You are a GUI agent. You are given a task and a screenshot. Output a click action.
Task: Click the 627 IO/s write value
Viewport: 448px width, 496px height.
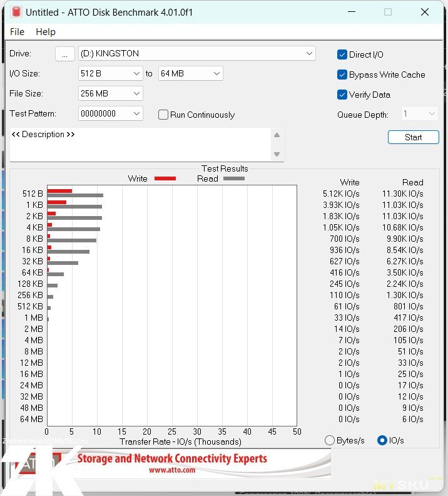tap(345, 261)
